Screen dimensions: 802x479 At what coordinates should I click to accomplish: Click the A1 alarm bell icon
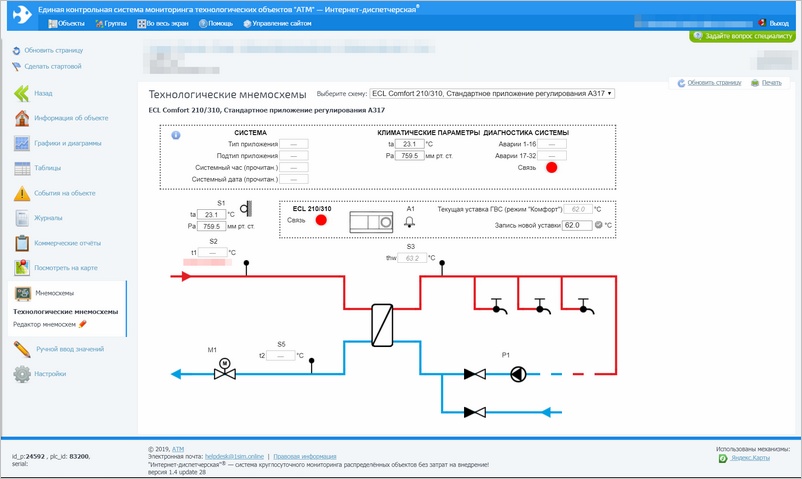tap(410, 222)
